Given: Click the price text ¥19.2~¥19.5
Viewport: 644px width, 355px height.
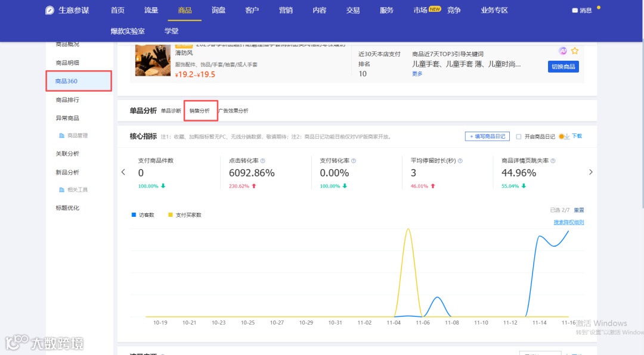Looking at the screenshot, I should tap(195, 74).
